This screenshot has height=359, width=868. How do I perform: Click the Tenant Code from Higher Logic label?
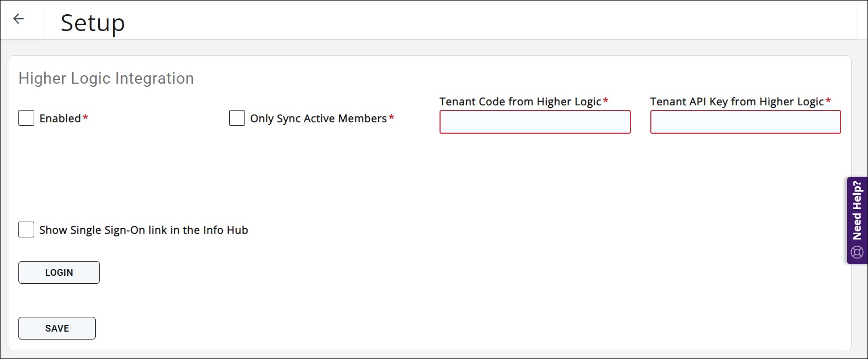[520, 102]
